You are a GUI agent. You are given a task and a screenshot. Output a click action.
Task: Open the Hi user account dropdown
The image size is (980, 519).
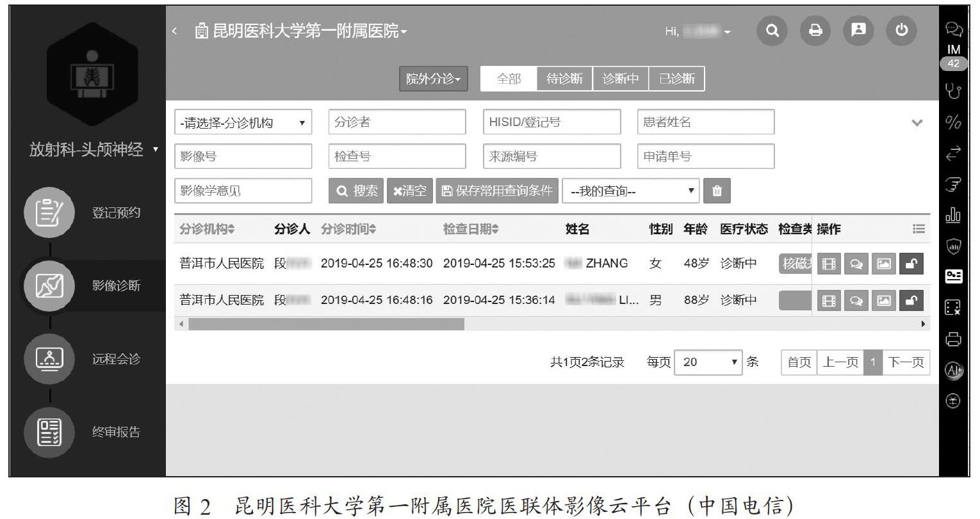coord(698,31)
